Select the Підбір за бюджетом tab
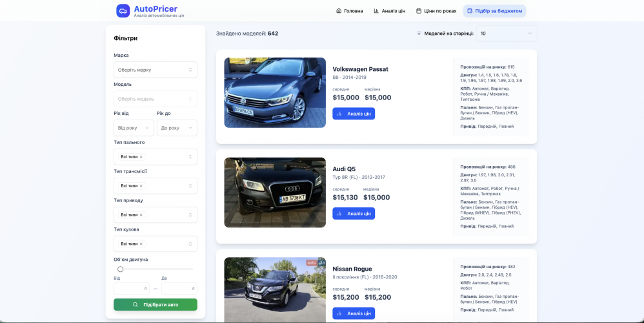Image resolution: width=644 pixels, height=323 pixels. 494,11
